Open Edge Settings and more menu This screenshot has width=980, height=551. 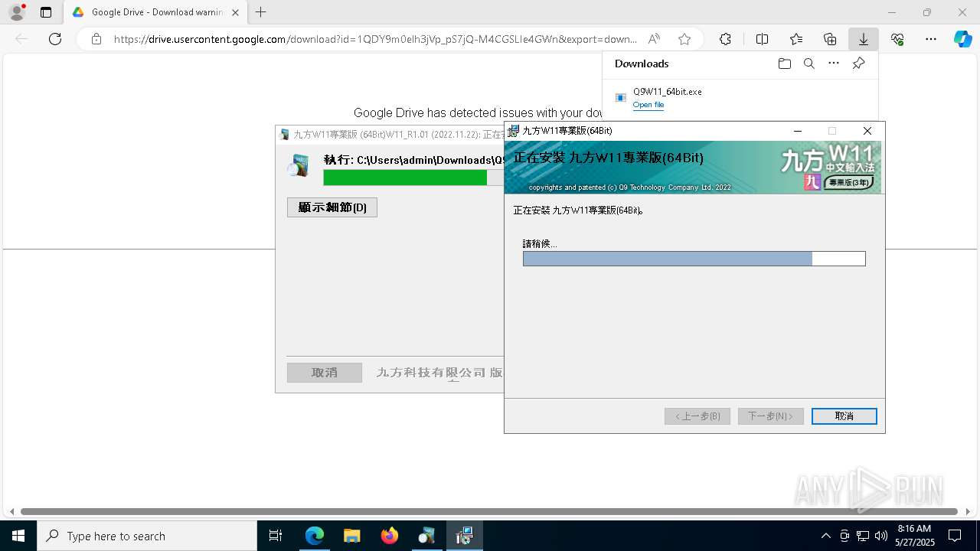click(x=931, y=39)
